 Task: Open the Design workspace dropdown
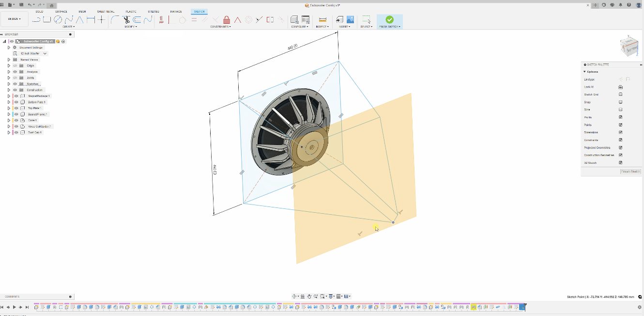pyautogui.click(x=14, y=19)
